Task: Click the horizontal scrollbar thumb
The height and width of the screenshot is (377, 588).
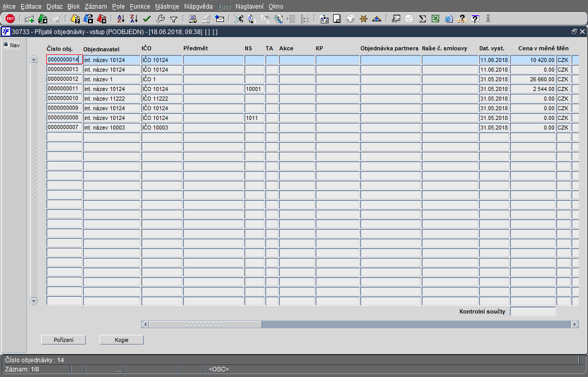Action: pos(205,325)
